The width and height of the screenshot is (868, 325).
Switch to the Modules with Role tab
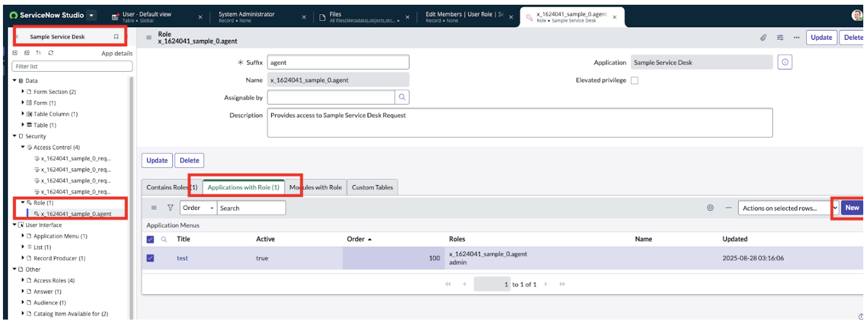click(x=315, y=187)
